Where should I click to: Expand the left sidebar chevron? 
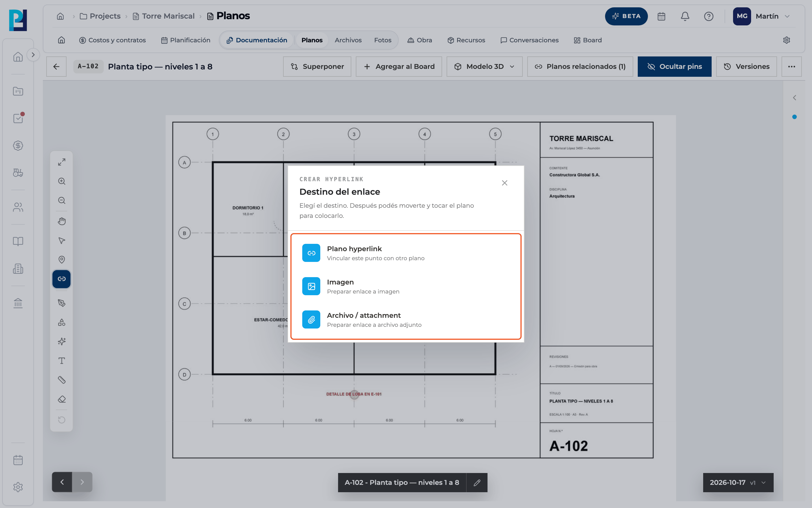coord(33,55)
